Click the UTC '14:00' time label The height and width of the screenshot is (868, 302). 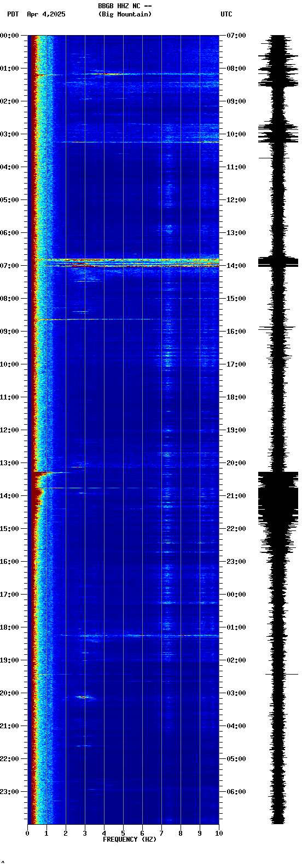coord(236,266)
